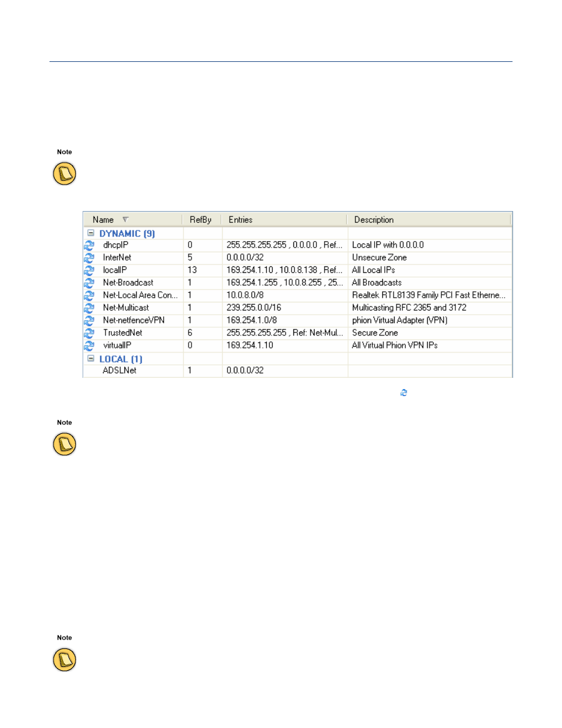Click the 0.0.0.0/32 entry in ADSLNet row

click(x=245, y=371)
